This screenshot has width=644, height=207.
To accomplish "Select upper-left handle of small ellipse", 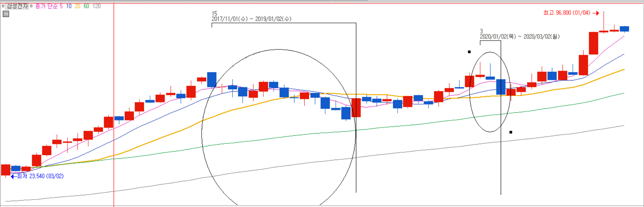I will tap(469, 52).
